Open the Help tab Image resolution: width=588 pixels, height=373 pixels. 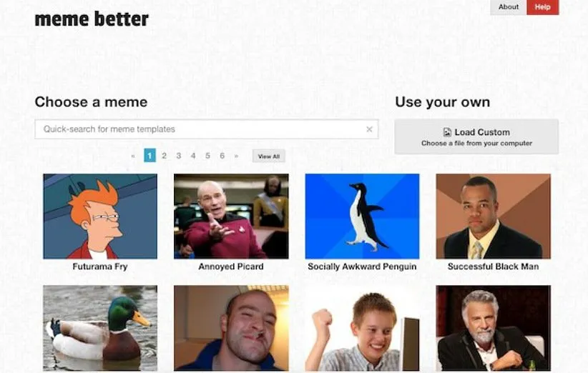click(543, 7)
